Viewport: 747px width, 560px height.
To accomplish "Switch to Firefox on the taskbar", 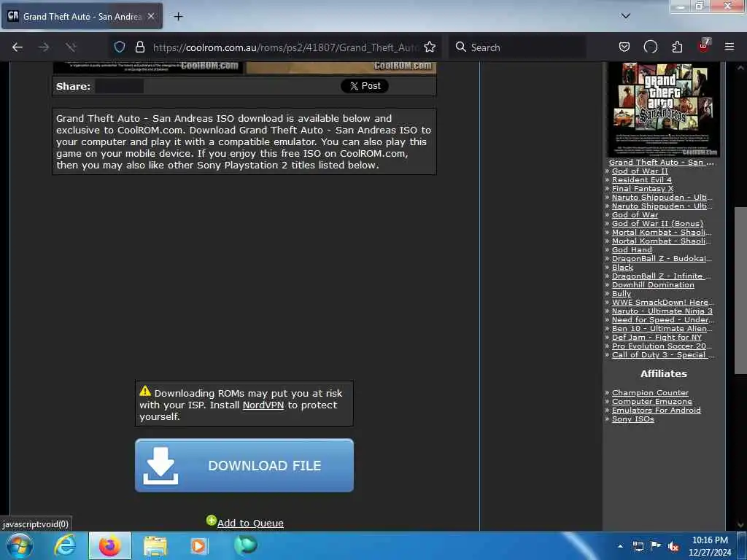I will tap(109, 545).
